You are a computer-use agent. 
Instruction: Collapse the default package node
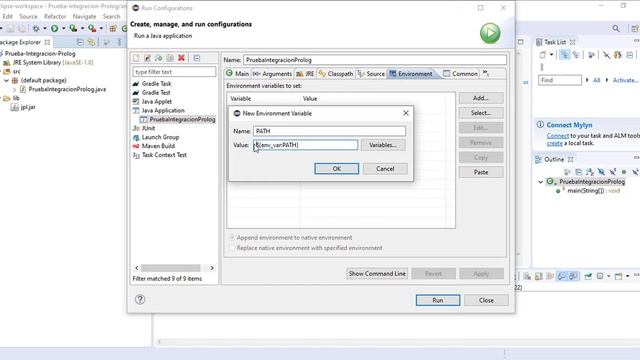click(7, 80)
